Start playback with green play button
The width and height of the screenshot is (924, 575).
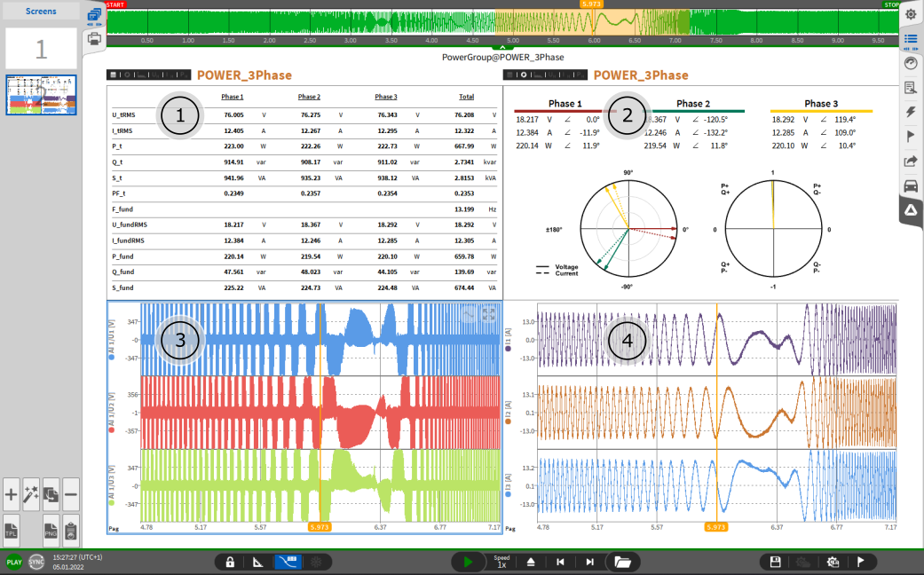point(468,562)
